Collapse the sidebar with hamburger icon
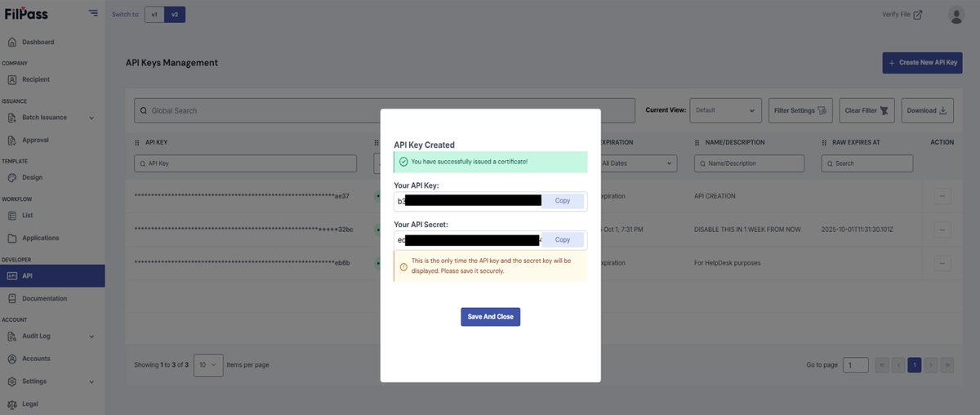Screen dimensions: 980x415 [x=93, y=14]
